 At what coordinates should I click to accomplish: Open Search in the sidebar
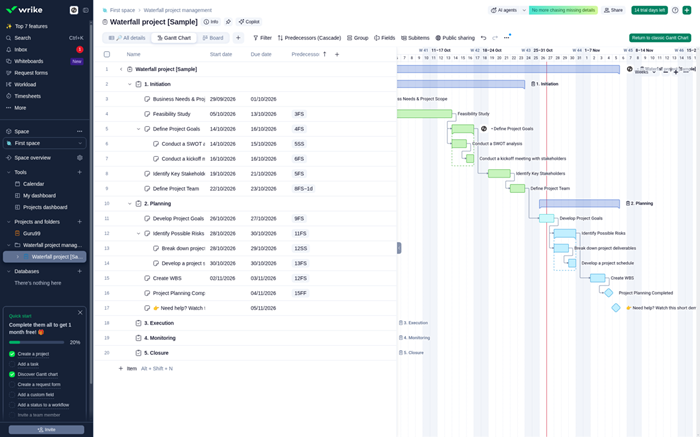22,38
